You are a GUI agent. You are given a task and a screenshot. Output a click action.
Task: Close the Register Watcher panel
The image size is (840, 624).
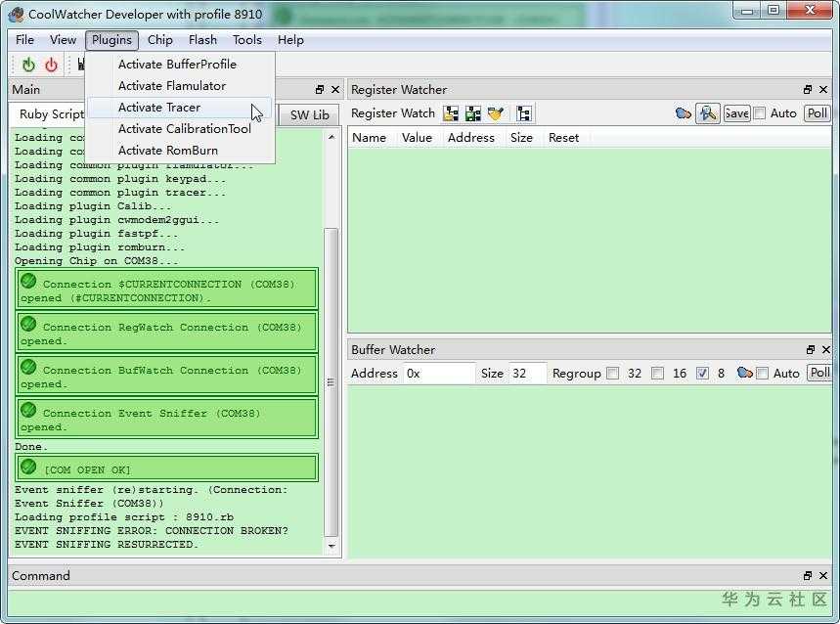coord(823,90)
